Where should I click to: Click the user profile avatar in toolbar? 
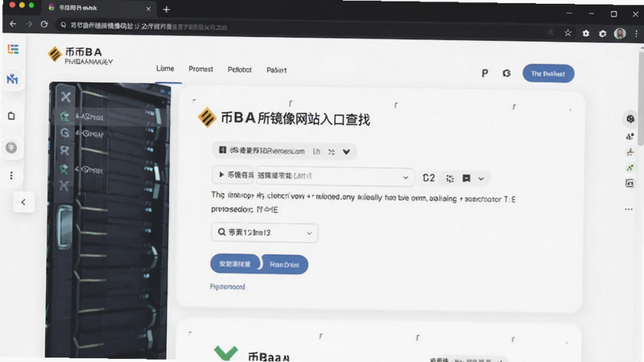(620, 33)
